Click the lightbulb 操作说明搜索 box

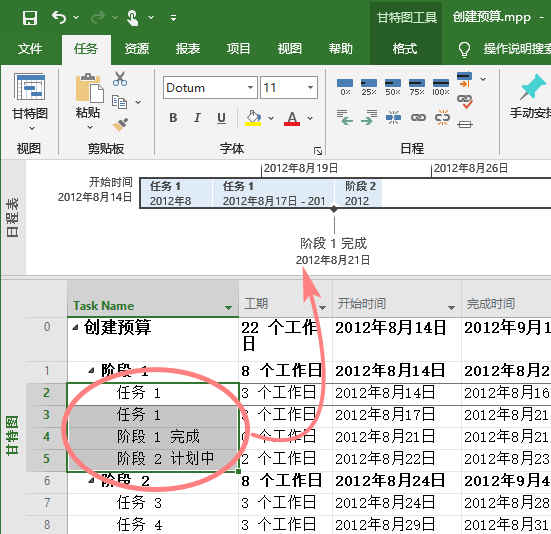click(x=504, y=48)
